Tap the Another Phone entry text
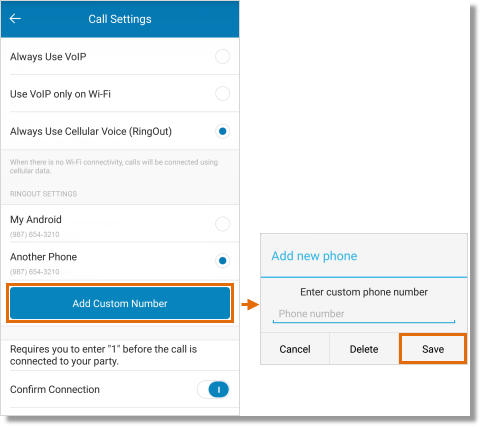The height and width of the screenshot is (427, 481). 44,257
